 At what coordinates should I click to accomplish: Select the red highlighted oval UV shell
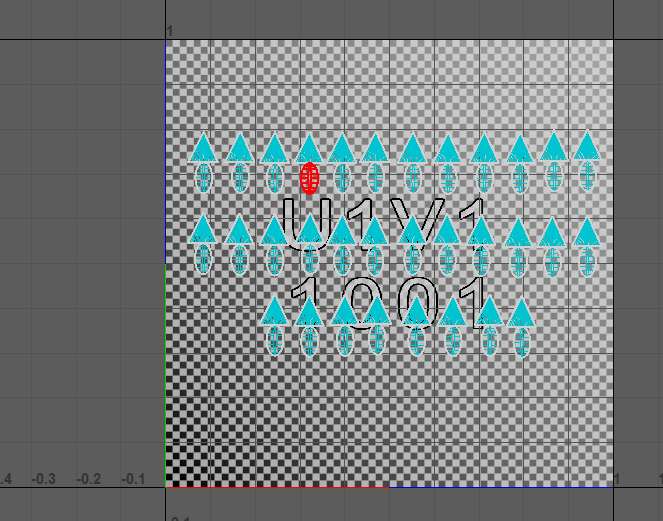click(x=310, y=178)
